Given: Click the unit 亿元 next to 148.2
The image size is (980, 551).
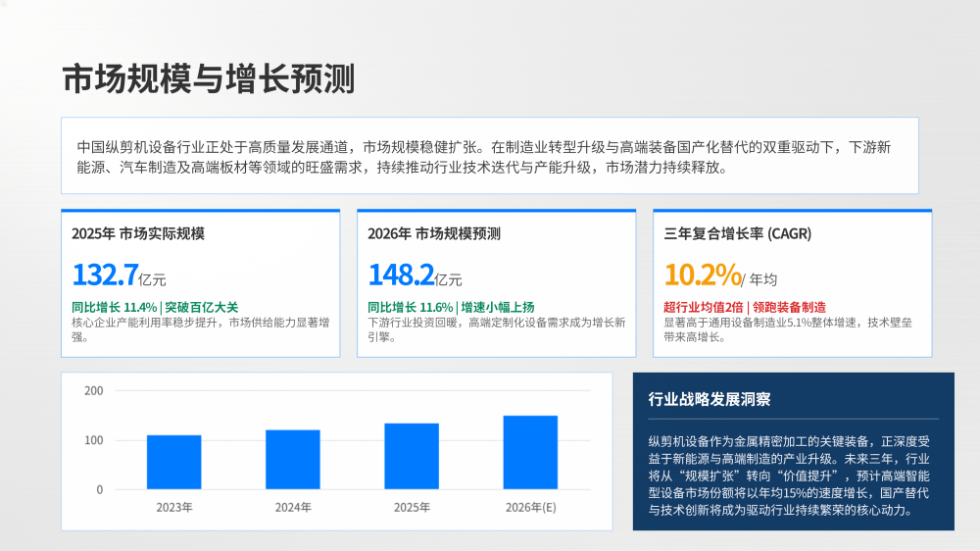Looking at the screenshot, I should 449,279.
